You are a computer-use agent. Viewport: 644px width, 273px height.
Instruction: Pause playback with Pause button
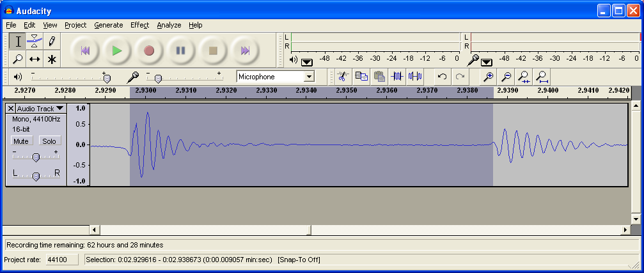181,51
